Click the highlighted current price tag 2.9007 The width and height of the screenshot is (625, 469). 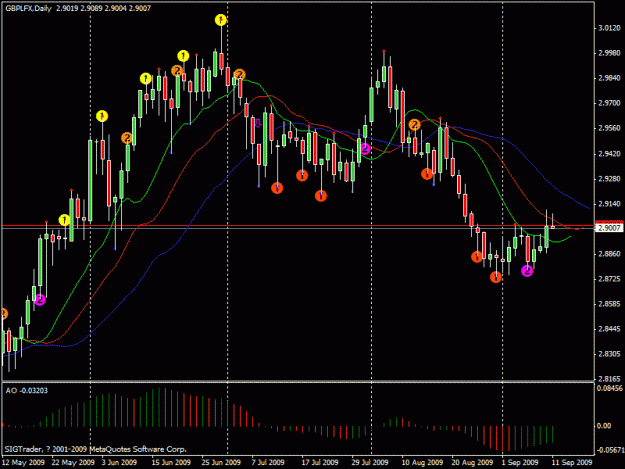pyautogui.click(x=609, y=228)
